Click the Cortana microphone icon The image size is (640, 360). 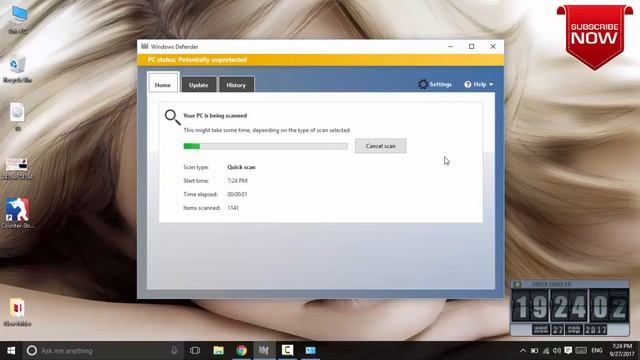coord(174,350)
